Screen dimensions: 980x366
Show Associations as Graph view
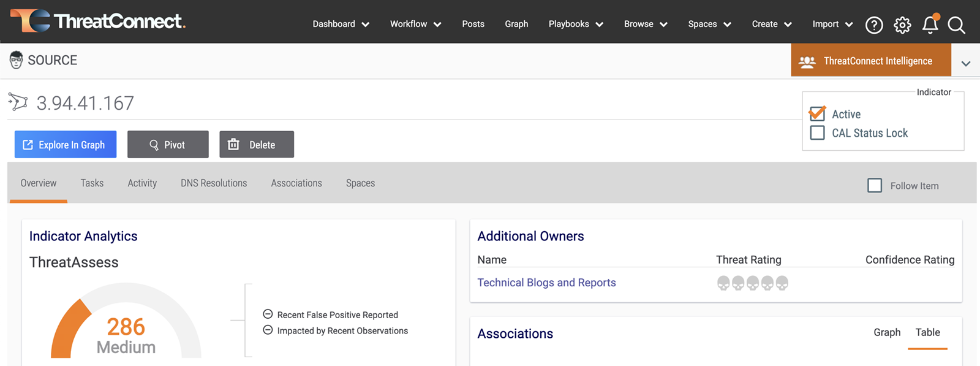887,332
